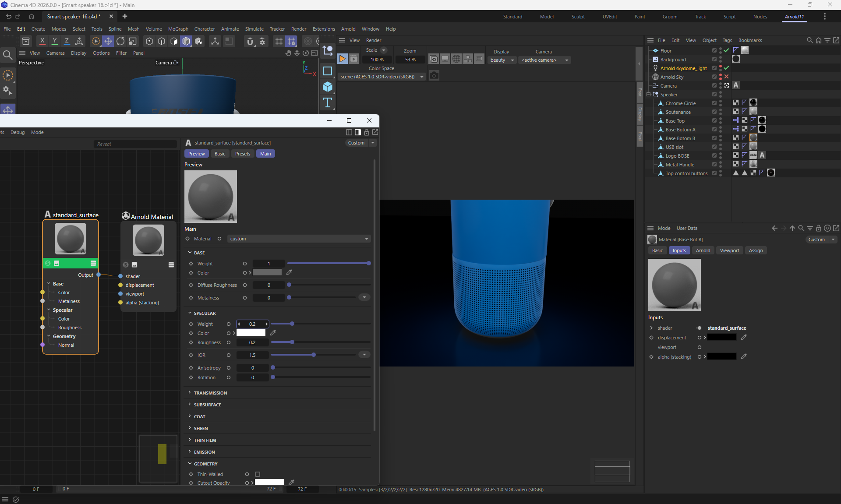841x504 pixels.
Task: Select Metal Handle object in tree
Action: [680, 165]
